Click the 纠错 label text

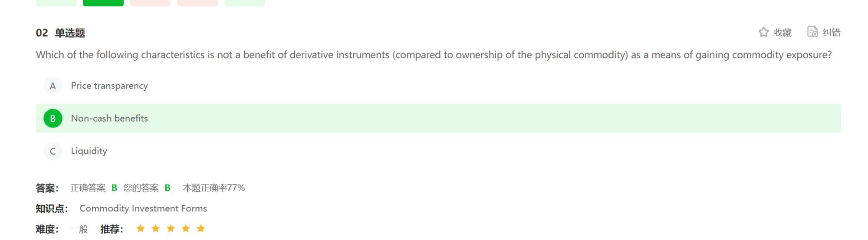832,33
